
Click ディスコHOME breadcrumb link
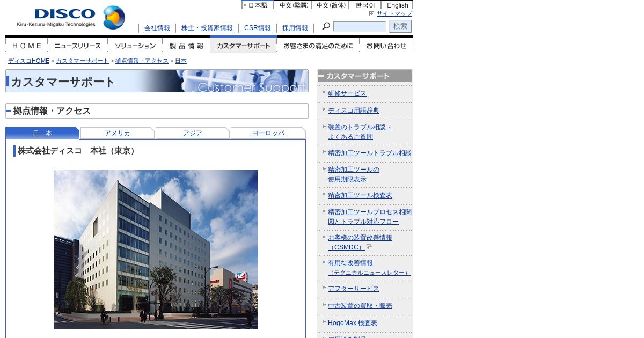click(x=29, y=61)
